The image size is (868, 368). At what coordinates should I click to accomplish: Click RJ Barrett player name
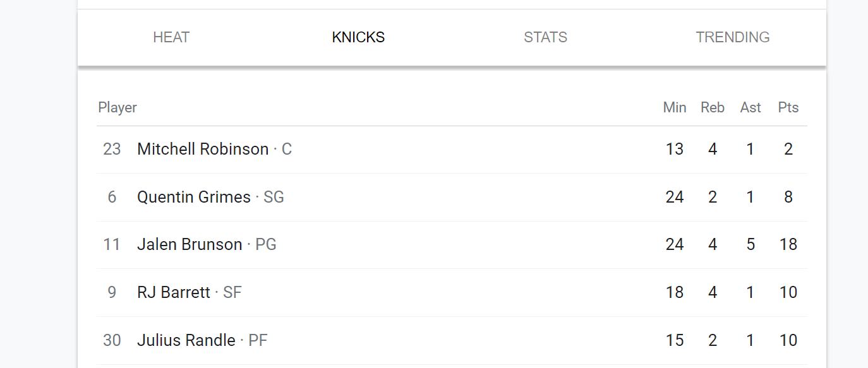[174, 292]
